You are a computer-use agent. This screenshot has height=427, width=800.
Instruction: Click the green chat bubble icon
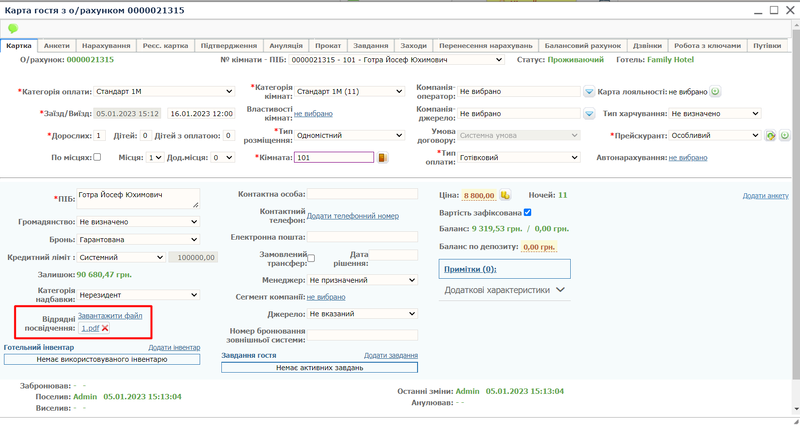point(13,28)
